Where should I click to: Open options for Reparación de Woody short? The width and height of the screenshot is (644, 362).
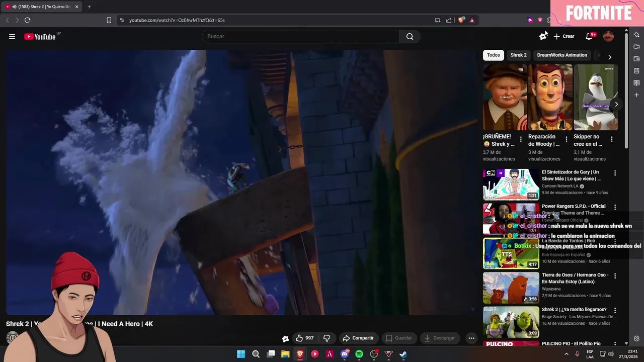(x=566, y=139)
